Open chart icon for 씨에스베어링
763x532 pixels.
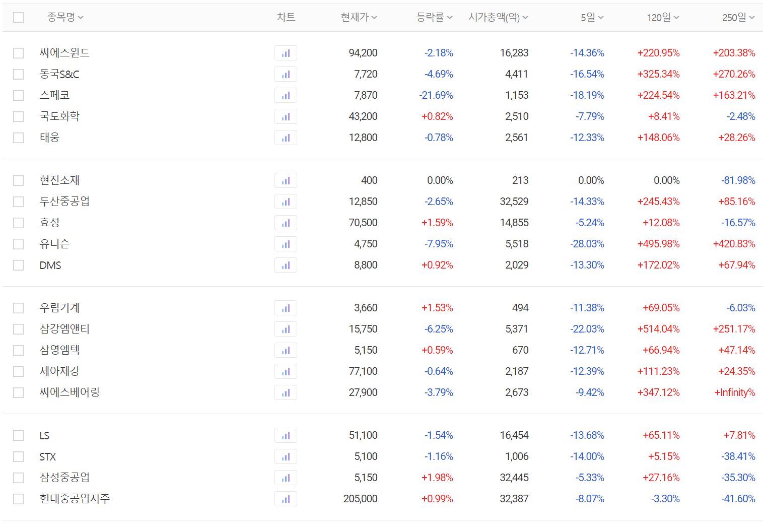286,392
